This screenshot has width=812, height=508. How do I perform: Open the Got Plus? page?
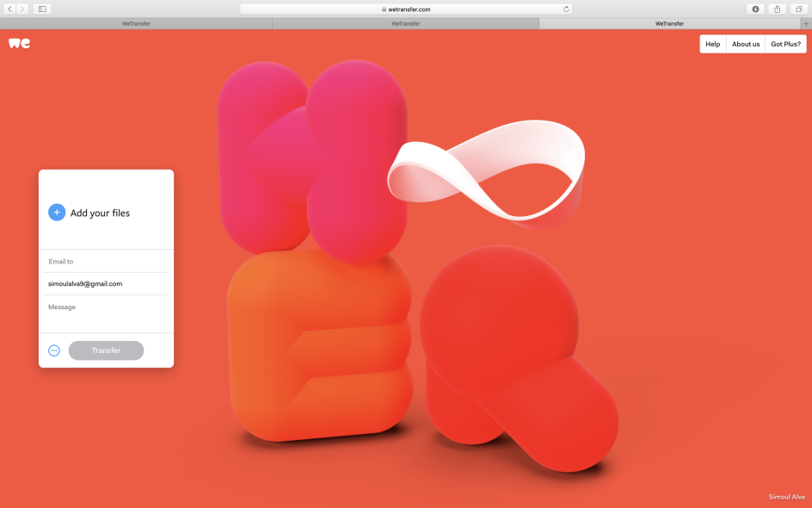pyautogui.click(x=785, y=43)
